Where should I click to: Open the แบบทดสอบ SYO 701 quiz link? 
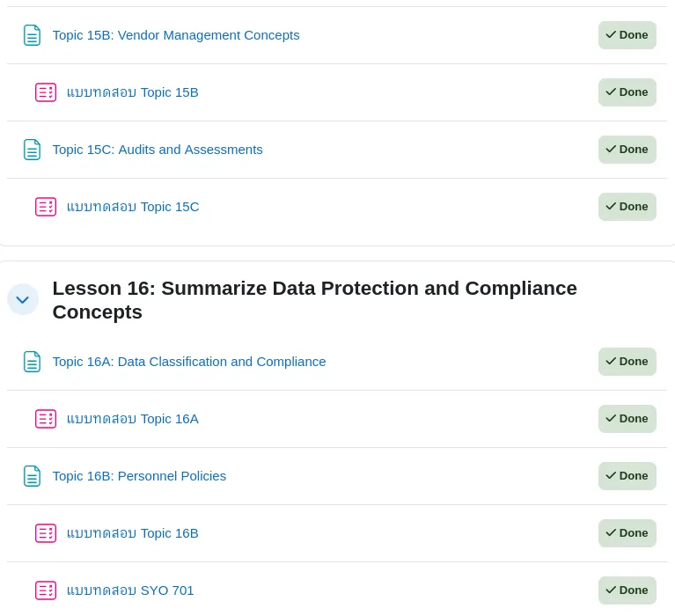click(130, 590)
